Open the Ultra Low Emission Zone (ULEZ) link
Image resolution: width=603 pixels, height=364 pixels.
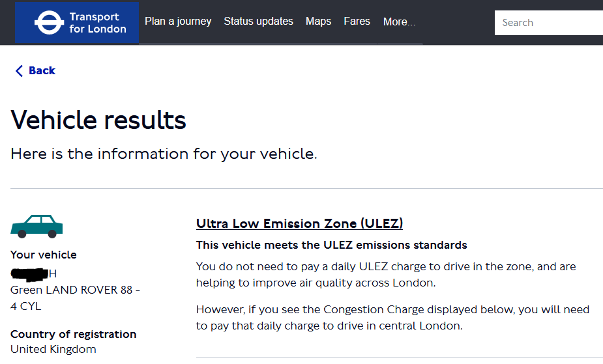pyautogui.click(x=299, y=224)
